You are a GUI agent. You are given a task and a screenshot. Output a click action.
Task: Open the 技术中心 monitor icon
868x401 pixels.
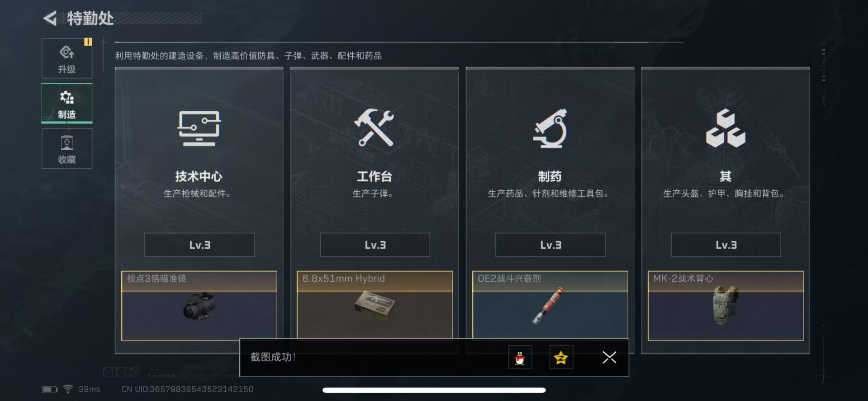tap(199, 128)
